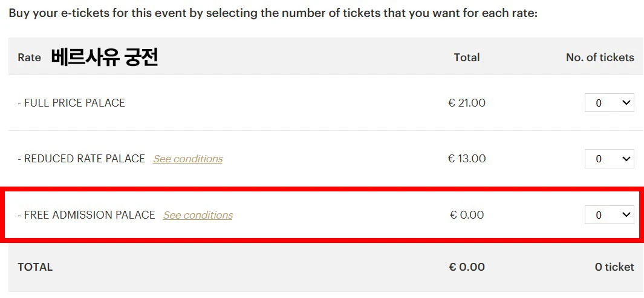
Task: Click See conditions beside Free Admission Palace
Action: point(198,215)
